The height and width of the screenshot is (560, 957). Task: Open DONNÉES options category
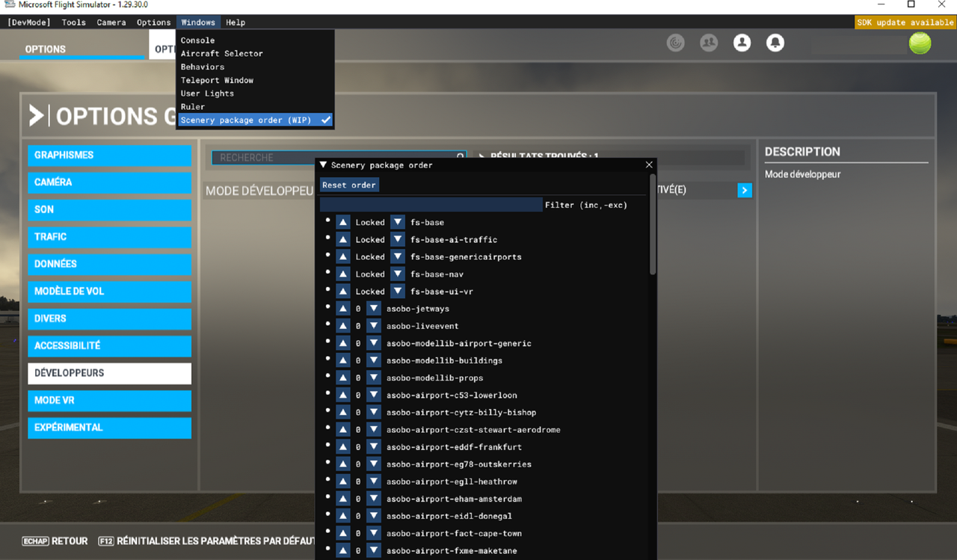click(x=110, y=264)
